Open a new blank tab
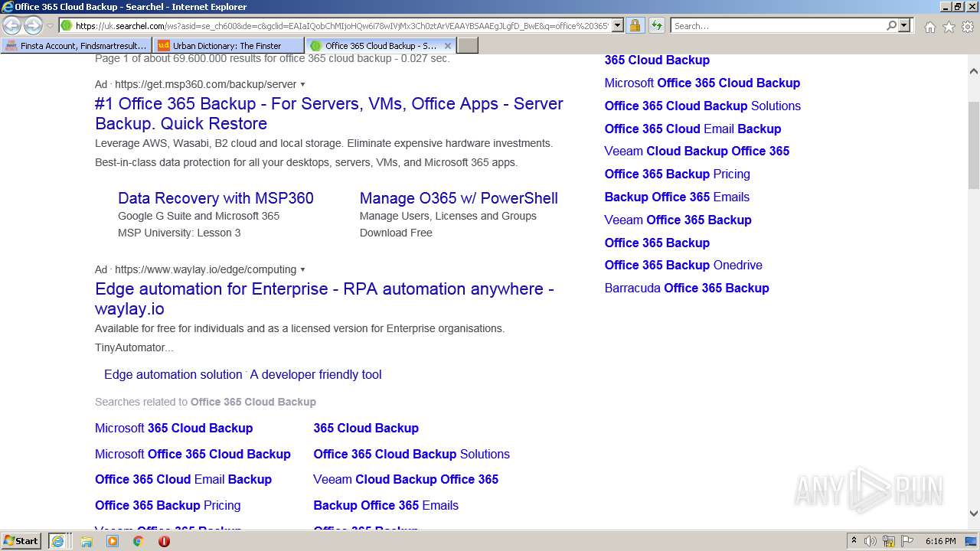The width and height of the screenshot is (980, 551). coord(468,46)
